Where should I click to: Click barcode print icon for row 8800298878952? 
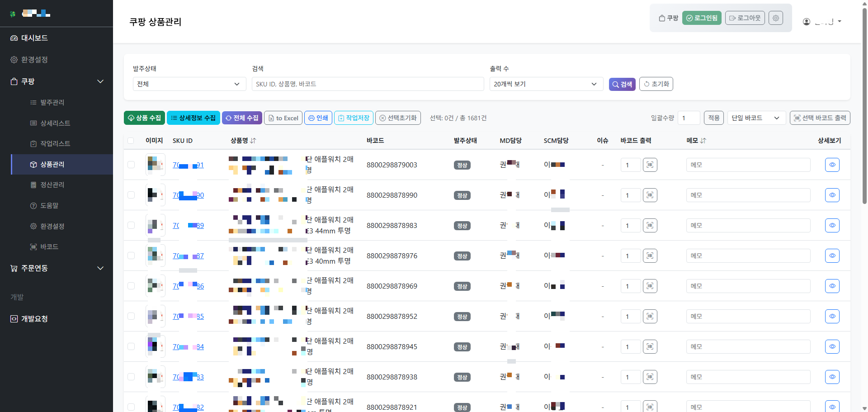(x=650, y=316)
